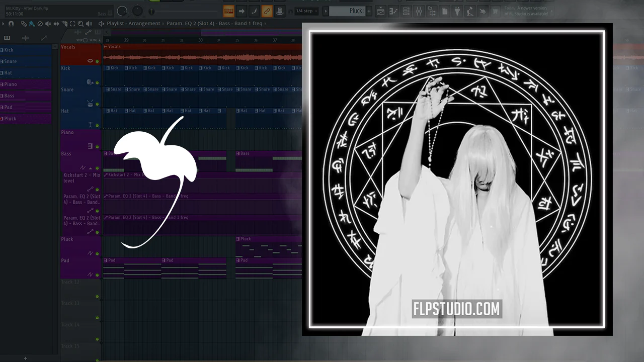This screenshot has height=362, width=644.
Task: Mute the Pluck track green light
Action: [x=97, y=253]
